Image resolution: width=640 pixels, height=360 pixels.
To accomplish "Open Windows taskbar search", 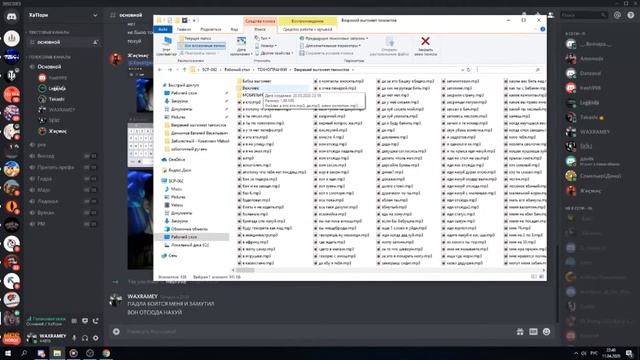I will [24, 353].
